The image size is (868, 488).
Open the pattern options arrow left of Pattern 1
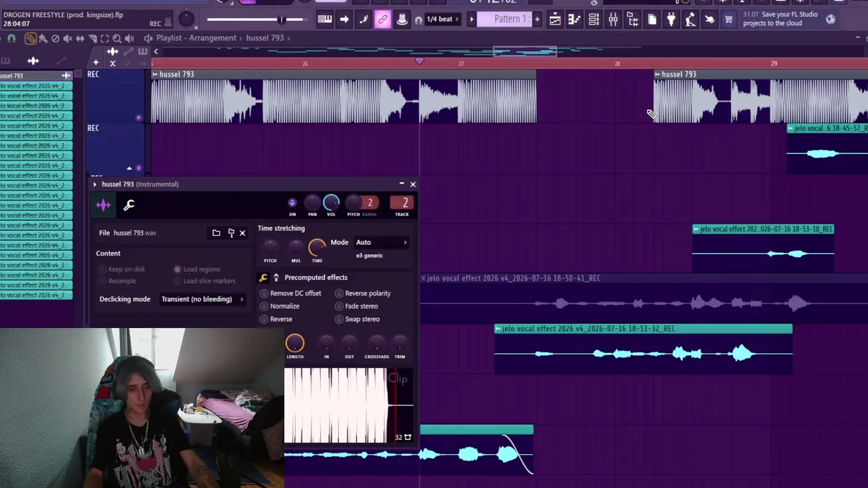point(471,20)
